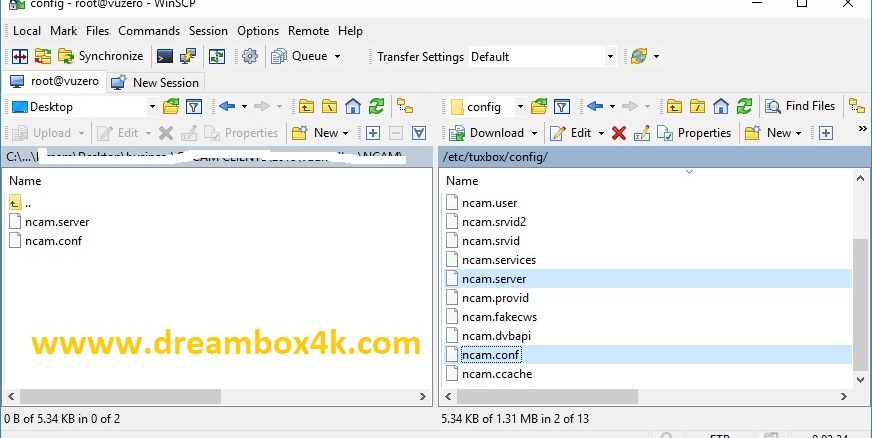The width and height of the screenshot is (872, 438).
Task: Click the Find Files button
Action: tap(800, 106)
